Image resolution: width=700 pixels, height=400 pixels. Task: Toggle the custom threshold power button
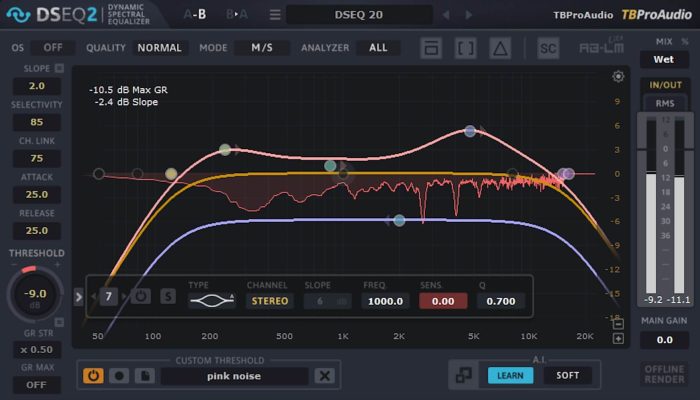[93, 376]
